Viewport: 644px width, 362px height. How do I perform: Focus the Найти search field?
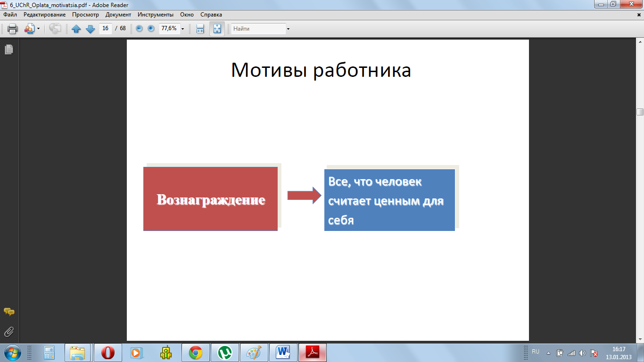pos(258,29)
